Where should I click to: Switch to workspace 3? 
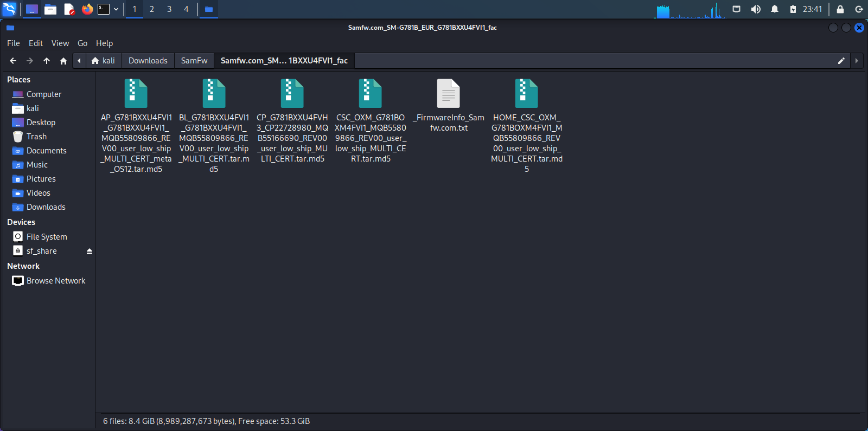tap(169, 9)
